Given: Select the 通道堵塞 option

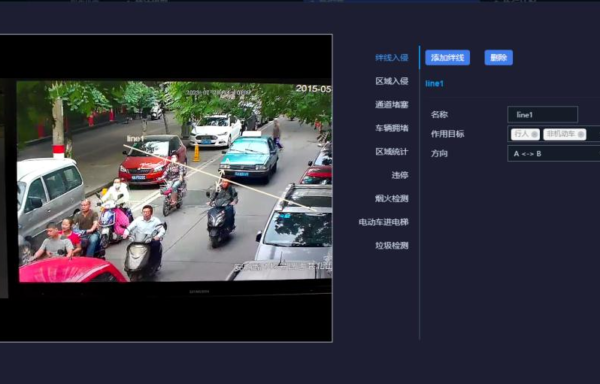Looking at the screenshot, I should [391, 105].
